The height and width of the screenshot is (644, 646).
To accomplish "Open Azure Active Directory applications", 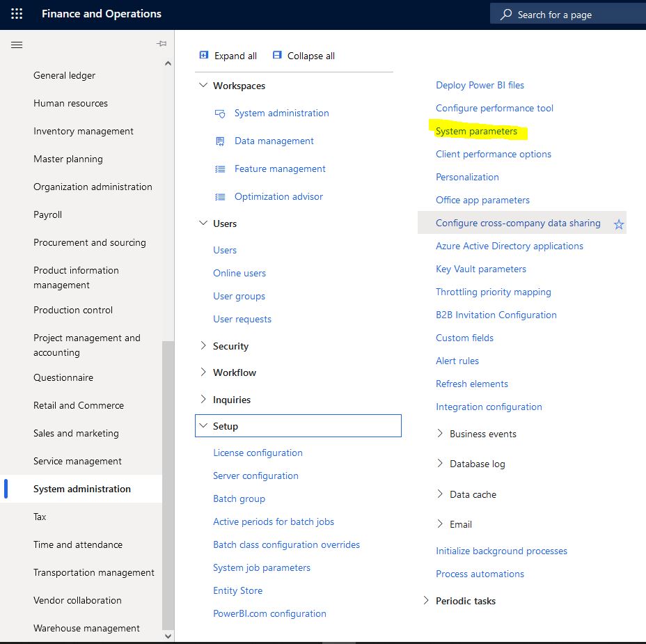I will coord(510,246).
